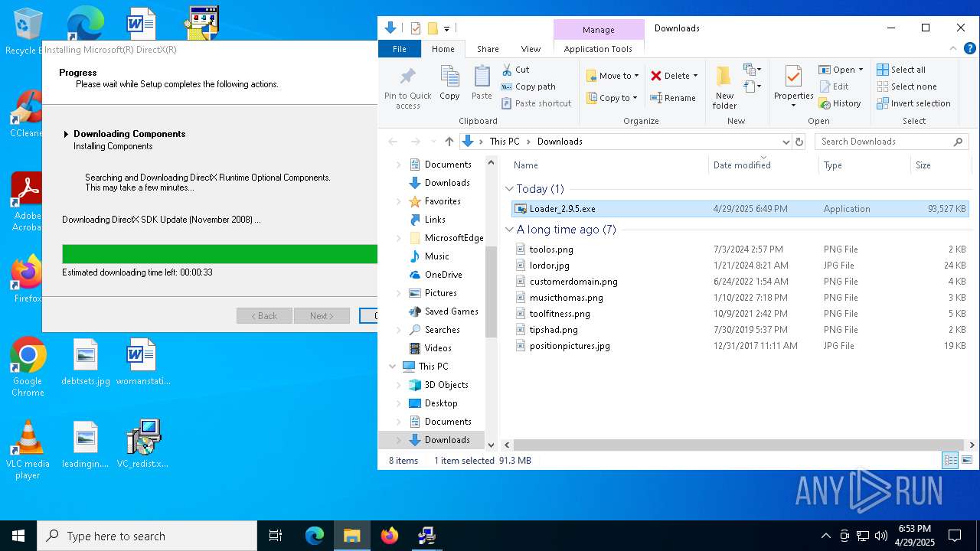Expand address bar history dropdown
This screenshot has width=980, height=551.
click(786, 142)
